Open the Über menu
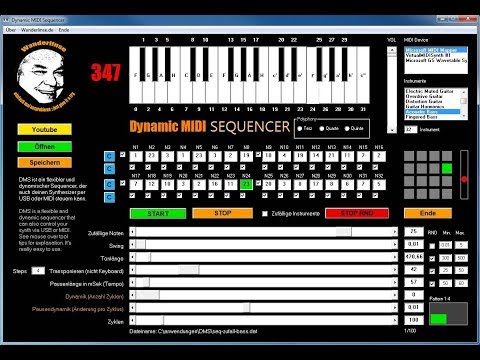Screen dimensions: 480x360 point(11,30)
